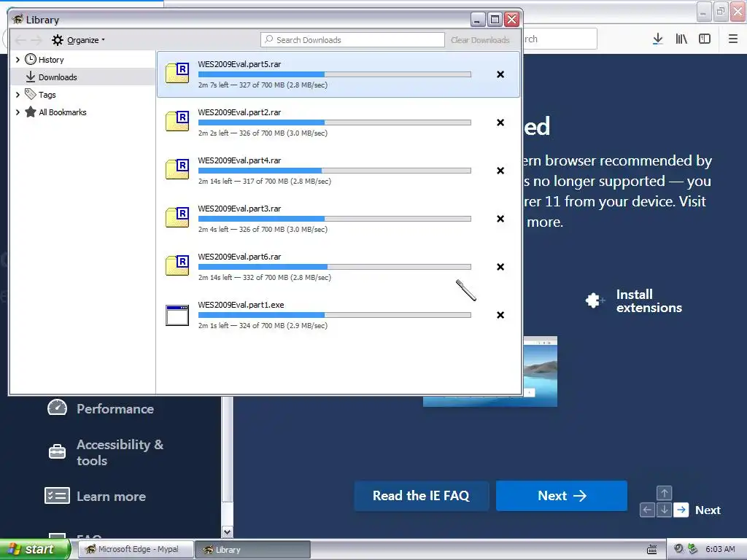Select History in the Library sidebar
This screenshot has height=560, width=747.
tap(51, 60)
